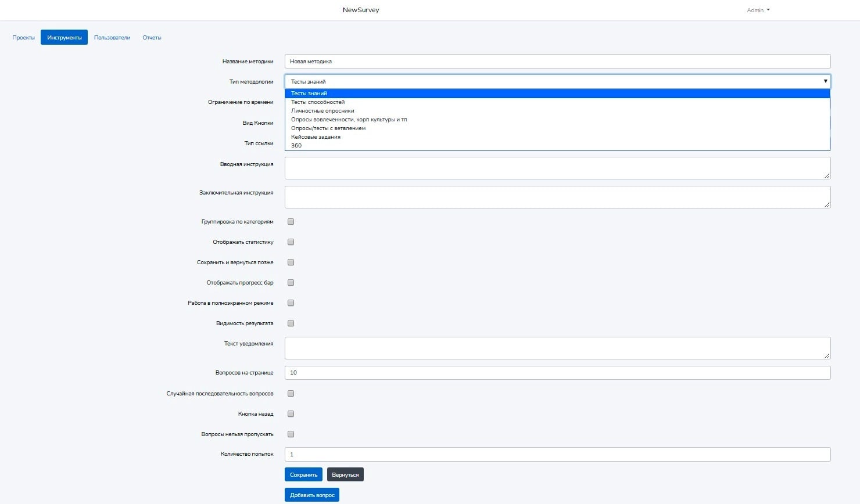This screenshot has width=860, height=504.
Task: Click the 'Сохранить' button
Action: [303, 475]
